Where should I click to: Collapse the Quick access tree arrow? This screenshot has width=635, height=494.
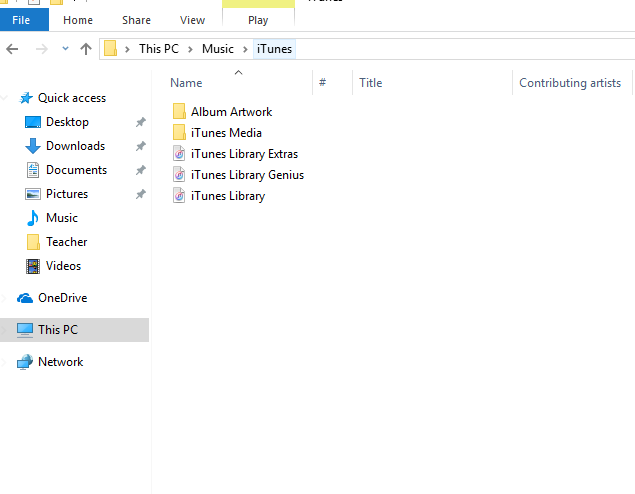point(4,98)
